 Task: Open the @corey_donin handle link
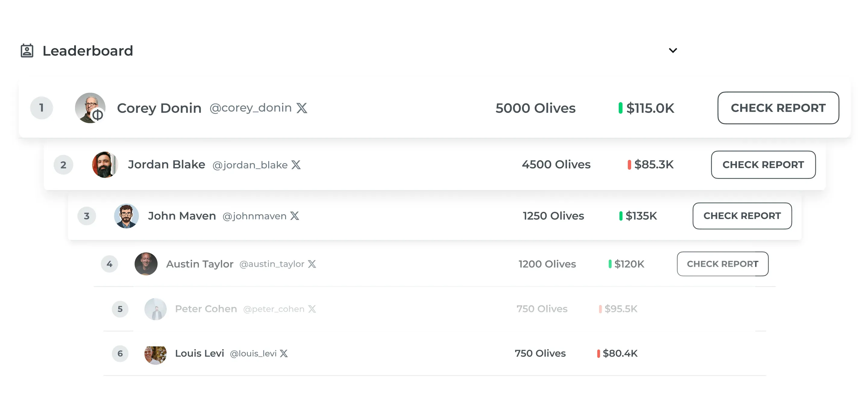(x=250, y=108)
